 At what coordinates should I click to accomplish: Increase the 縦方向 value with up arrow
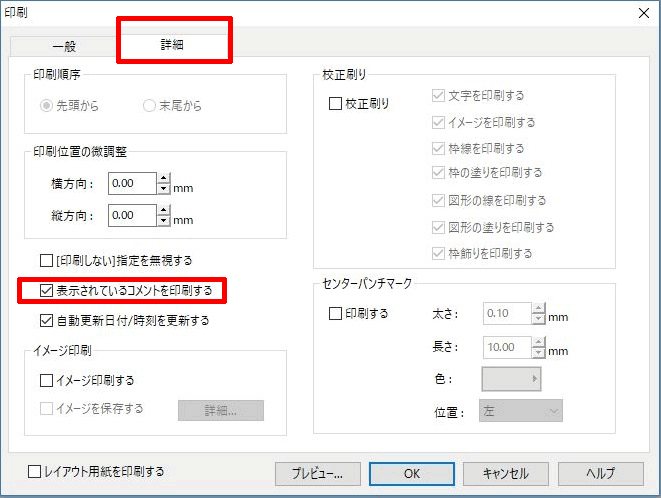[x=164, y=210]
